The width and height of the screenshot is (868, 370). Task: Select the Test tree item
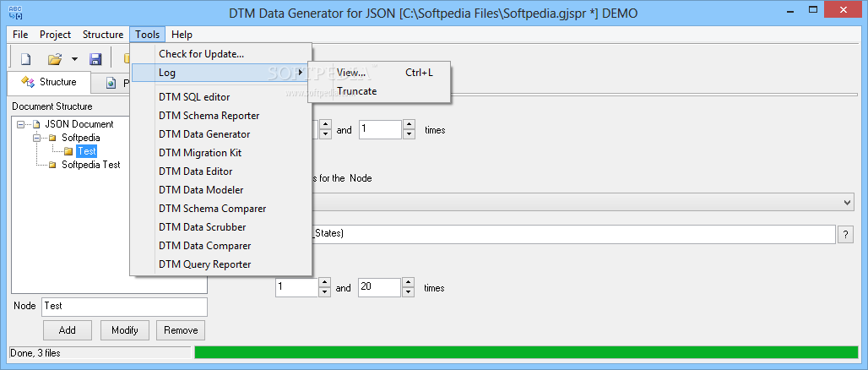86,150
